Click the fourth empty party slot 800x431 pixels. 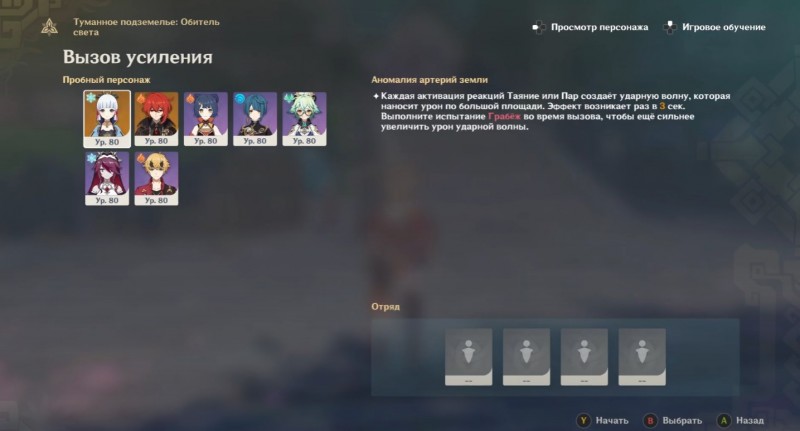[642, 357]
